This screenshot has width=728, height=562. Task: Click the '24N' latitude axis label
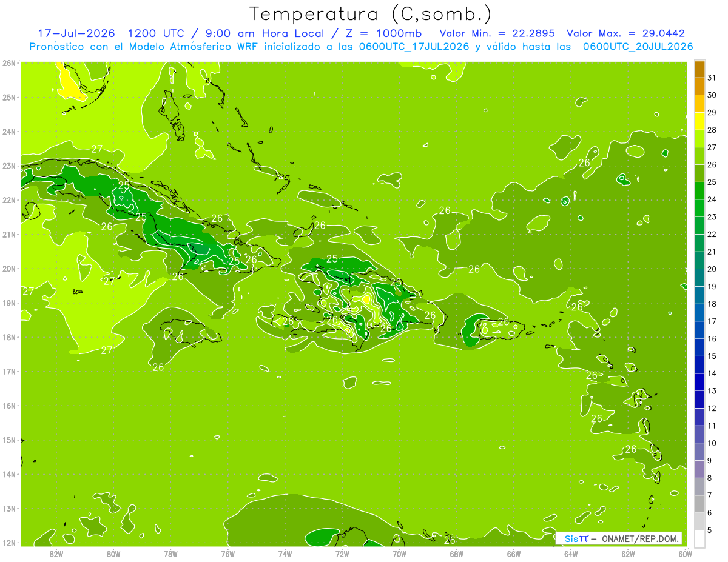point(9,132)
